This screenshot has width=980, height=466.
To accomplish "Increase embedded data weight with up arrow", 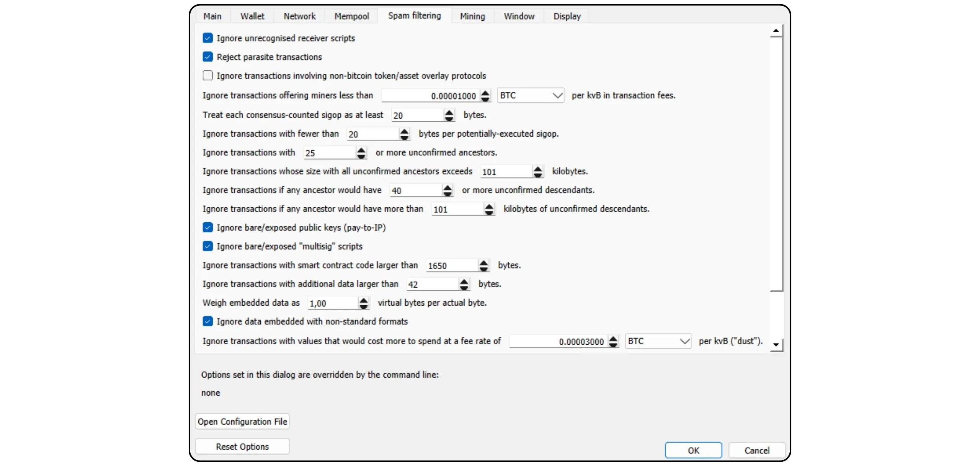I will 364,300.
